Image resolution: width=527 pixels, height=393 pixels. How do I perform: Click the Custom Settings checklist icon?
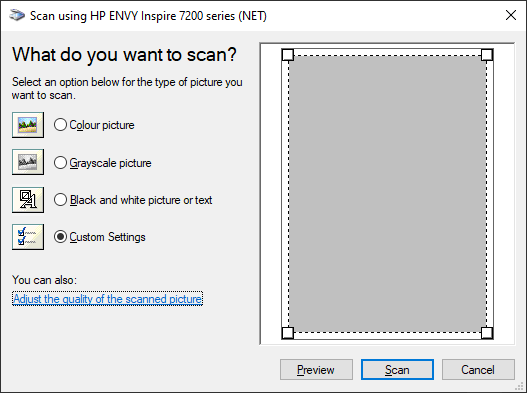click(x=28, y=237)
